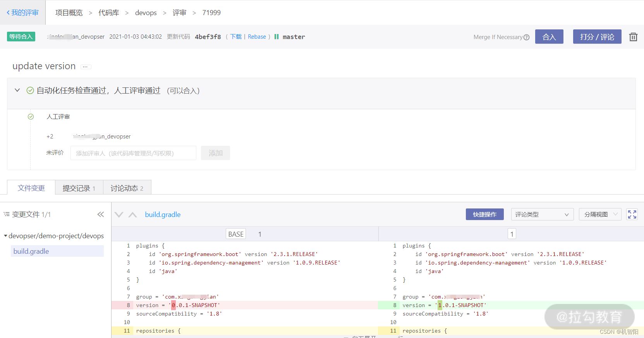Click the trash delete icon
Image resolution: width=644 pixels, height=338 pixels.
633,37
